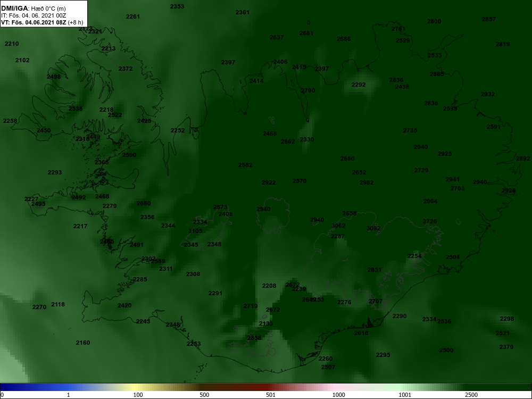Click the map value 2522
Image resolution: width=532 pixels, height=399 pixels.
[x=115, y=115]
